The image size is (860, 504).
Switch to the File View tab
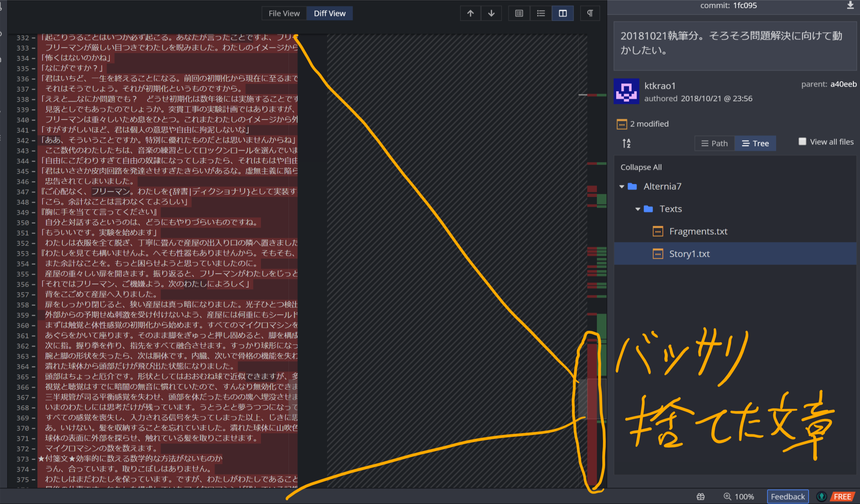click(284, 14)
